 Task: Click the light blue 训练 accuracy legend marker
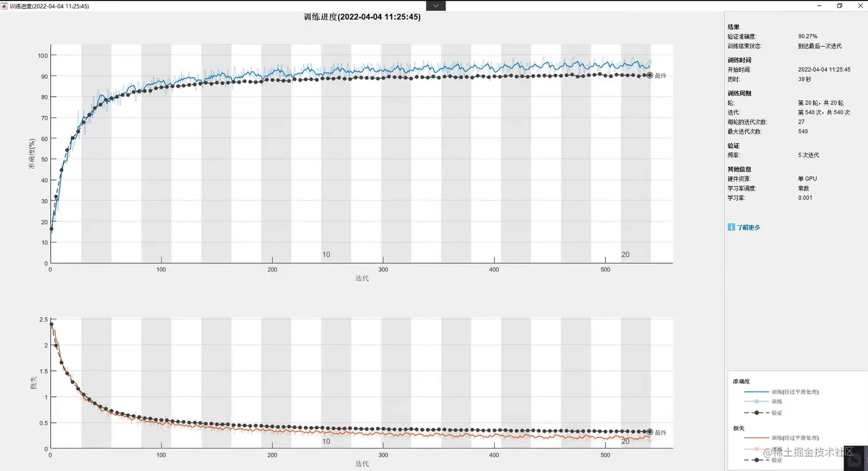757,401
